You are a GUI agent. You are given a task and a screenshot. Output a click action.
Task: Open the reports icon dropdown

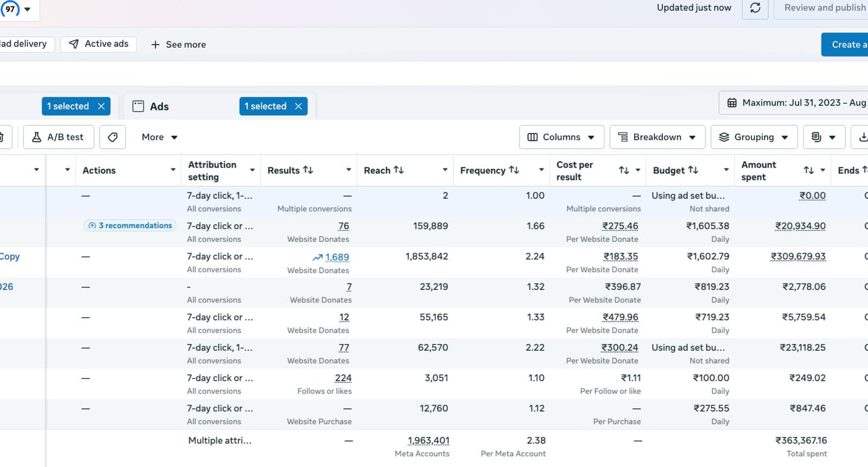point(824,137)
